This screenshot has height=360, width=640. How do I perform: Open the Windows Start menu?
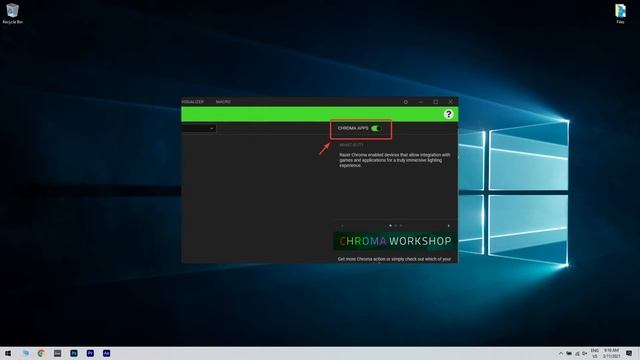pos(8,353)
